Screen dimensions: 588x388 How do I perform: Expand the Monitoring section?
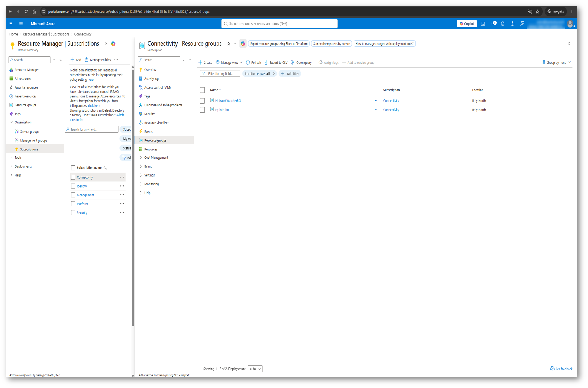click(141, 184)
